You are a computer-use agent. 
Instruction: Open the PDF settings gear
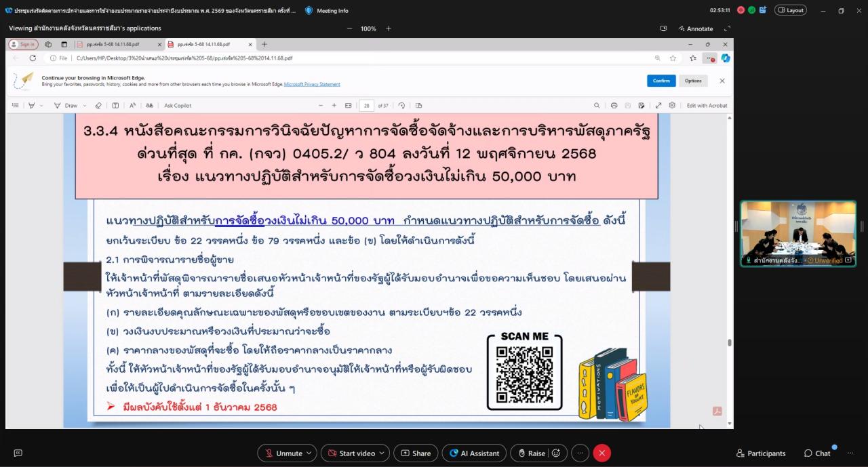(673, 105)
